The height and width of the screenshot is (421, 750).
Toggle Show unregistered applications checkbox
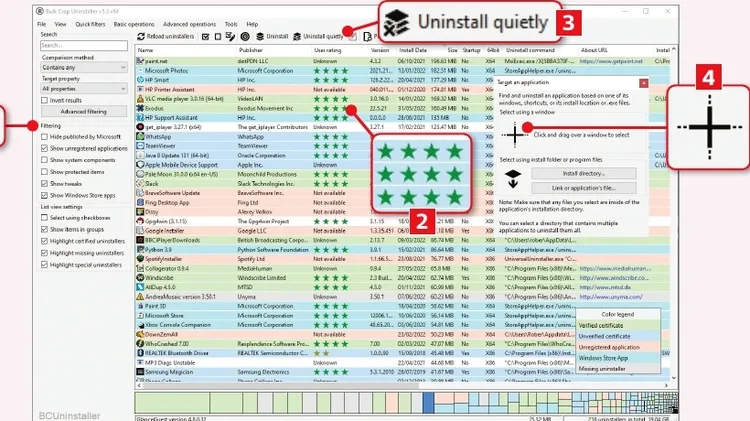tap(44, 148)
